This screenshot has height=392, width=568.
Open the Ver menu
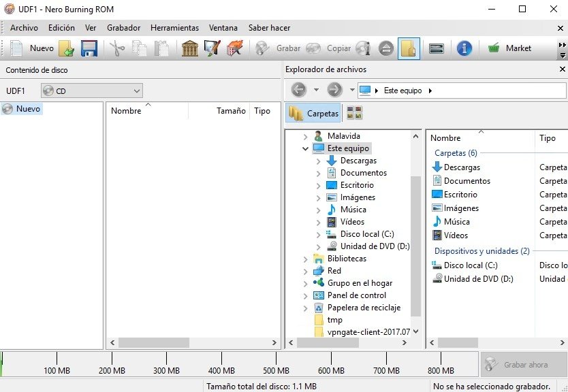tap(91, 28)
